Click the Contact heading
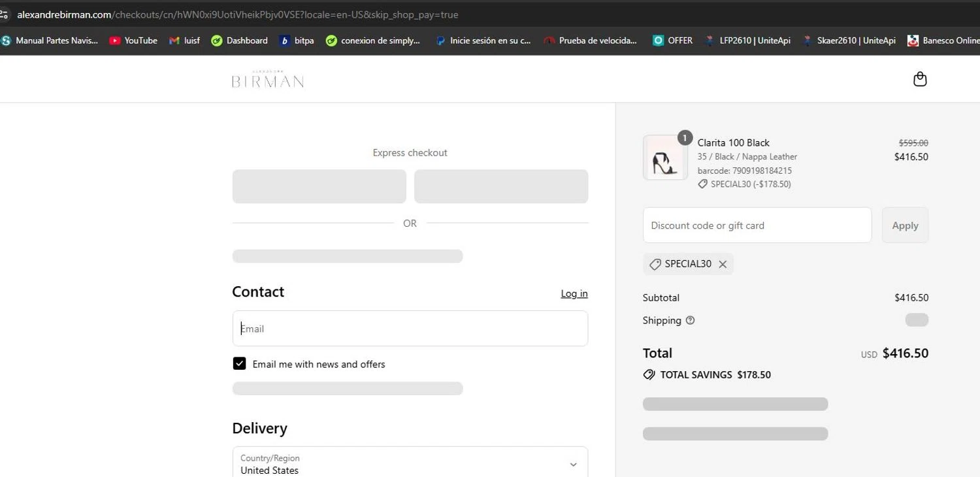 tap(258, 291)
